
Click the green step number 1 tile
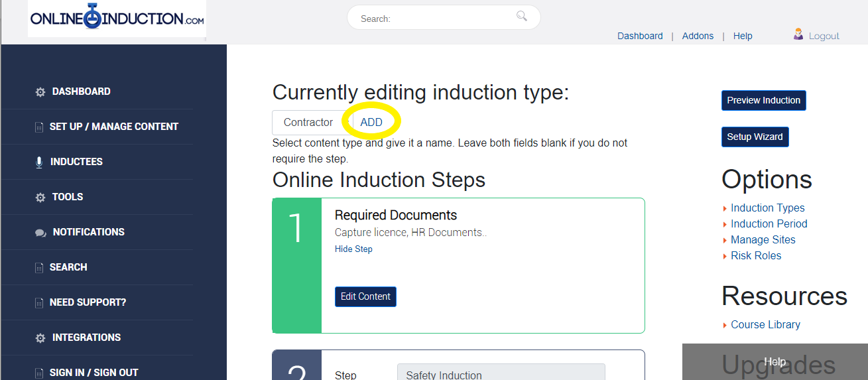pos(297,265)
